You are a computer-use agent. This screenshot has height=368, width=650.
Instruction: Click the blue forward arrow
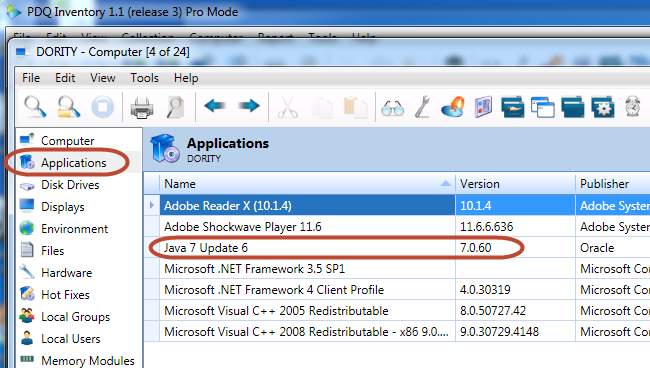(x=249, y=106)
